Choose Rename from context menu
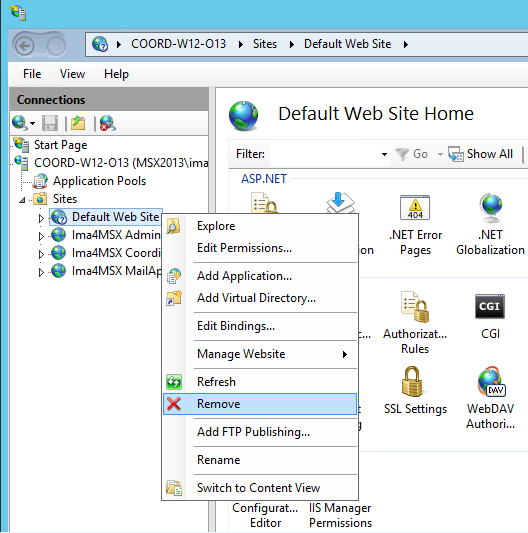Viewport: 528px width, 533px height. 260,460
